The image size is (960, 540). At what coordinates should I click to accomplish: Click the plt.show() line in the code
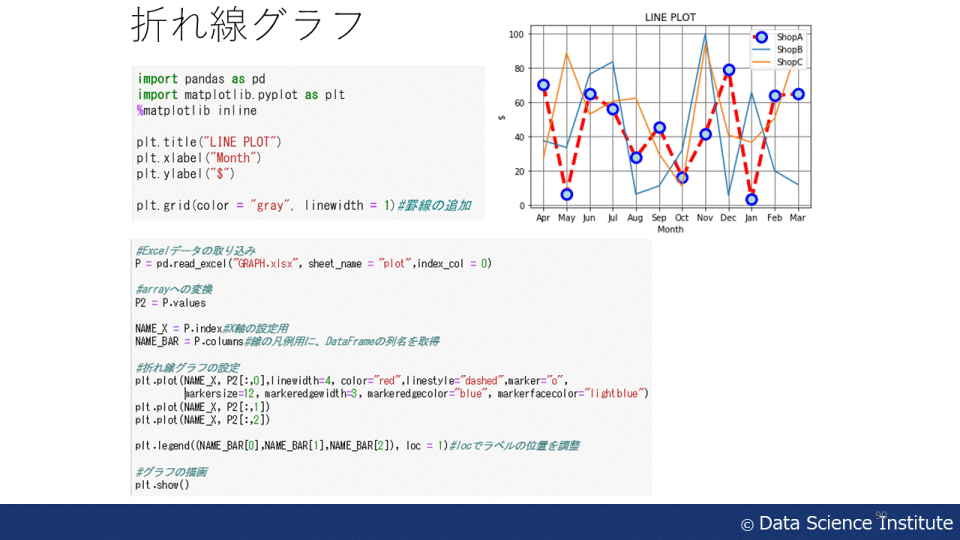[x=162, y=485]
